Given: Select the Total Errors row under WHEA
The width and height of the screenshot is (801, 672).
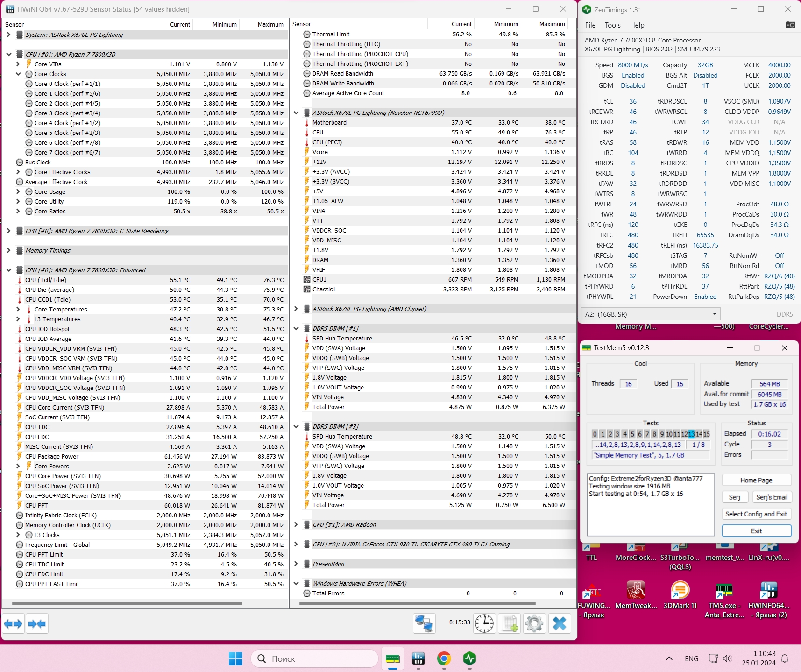Looking at the screenshot, I should 433,593.
